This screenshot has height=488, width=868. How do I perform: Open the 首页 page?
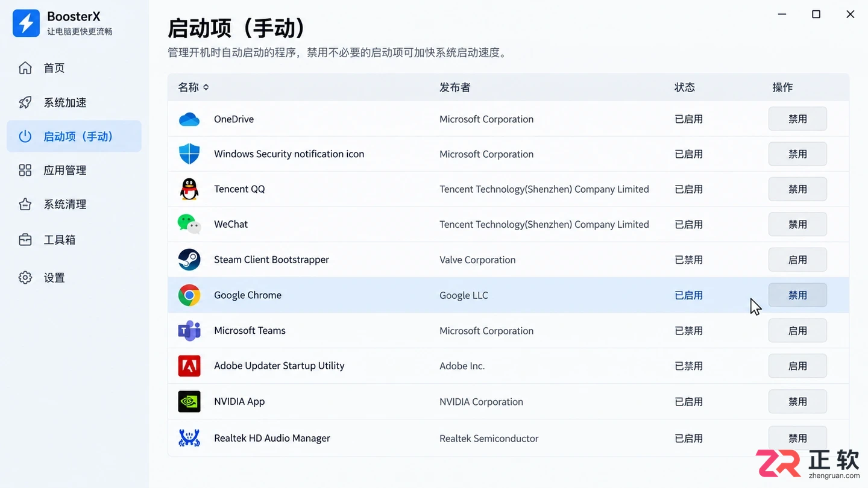click(x=74, y=68)
